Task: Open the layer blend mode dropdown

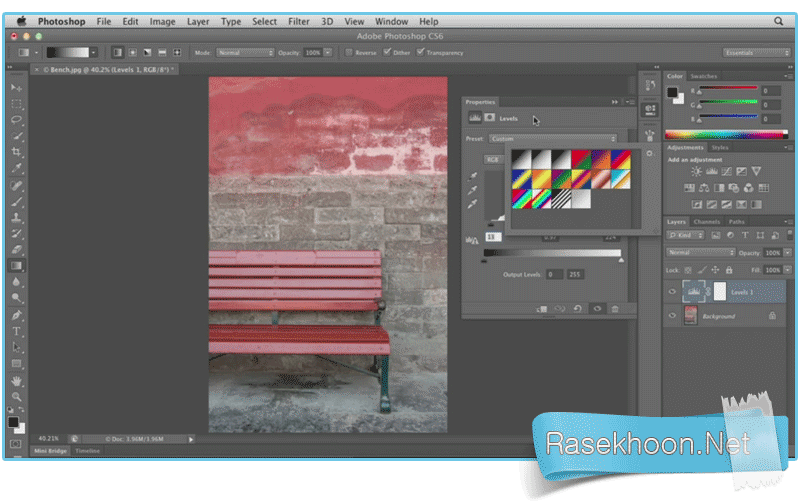Action: (701, 253)
